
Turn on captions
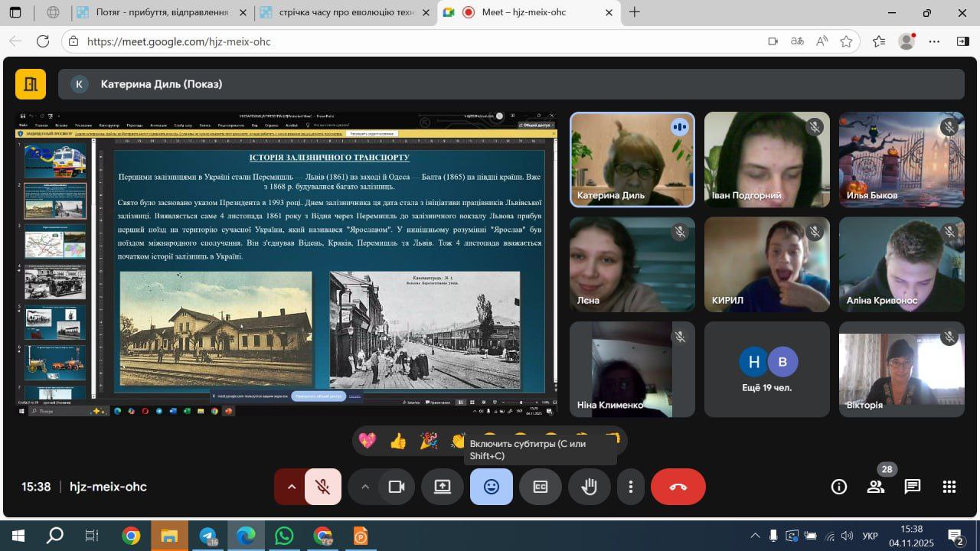541,487
